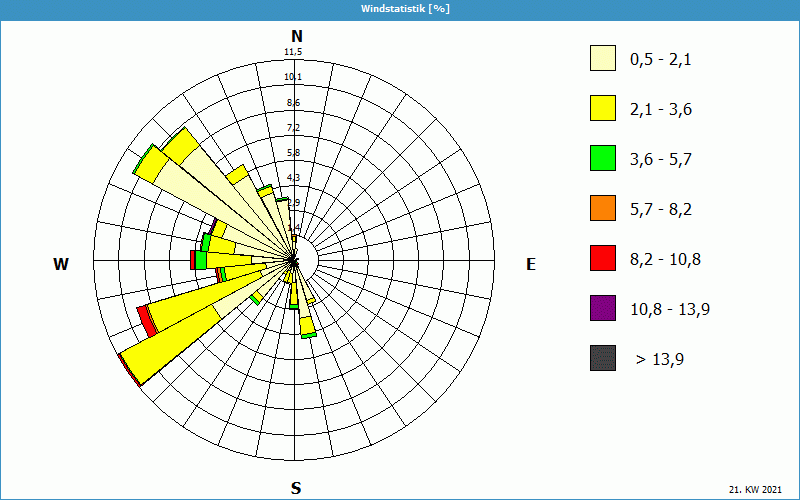Click the 11,5 ring scale value

tap(293, 52)
